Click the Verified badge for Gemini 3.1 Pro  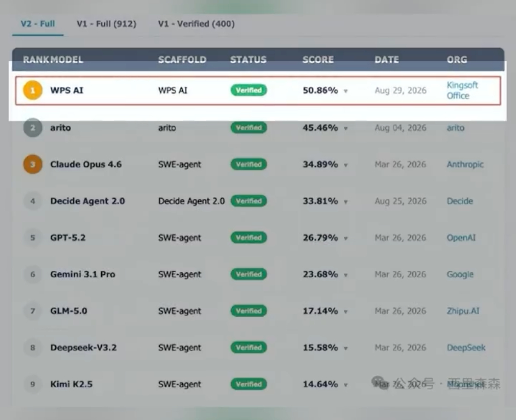pyautogui.click(x=249, y=274)
